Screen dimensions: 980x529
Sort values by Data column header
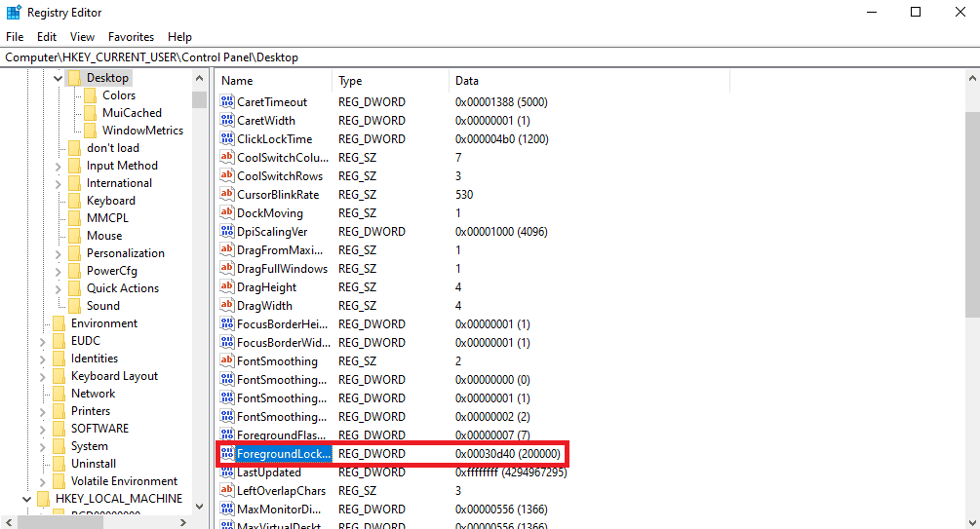pos(589,81)
